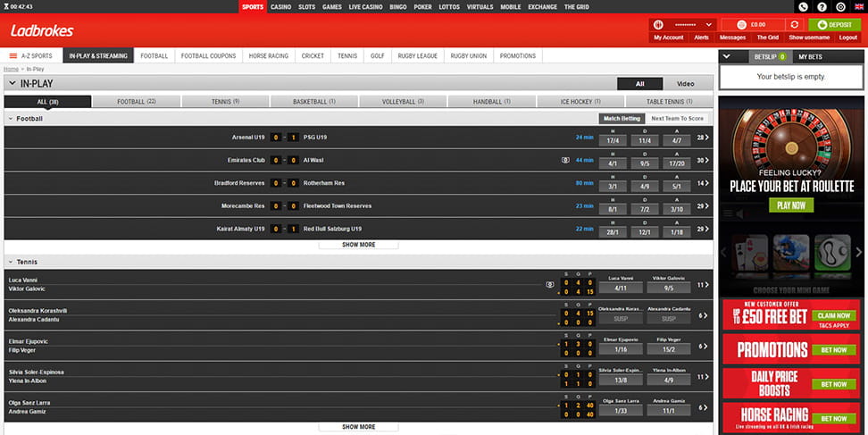Bet on Arsenal U19 home win 17/4
The height and width of the screenshot is (435, 868).
(x=613, y=140)
